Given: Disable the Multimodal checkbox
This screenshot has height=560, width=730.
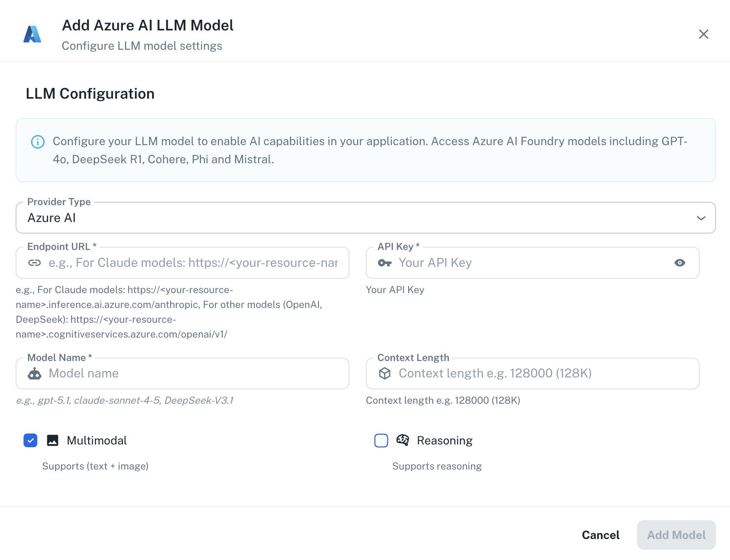Looking at the screenshot, I should [x=30, y=440].
